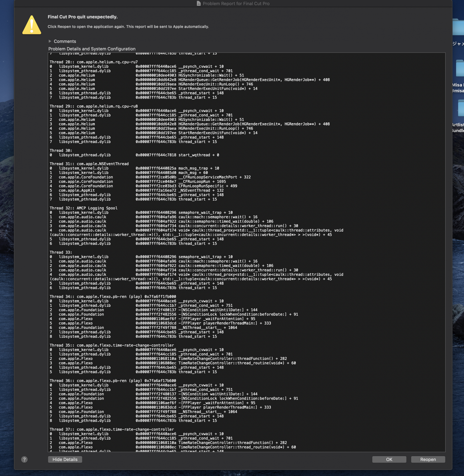
Task: Select the top desktop folder behind the dialog
Action: (x=458, y=28)
